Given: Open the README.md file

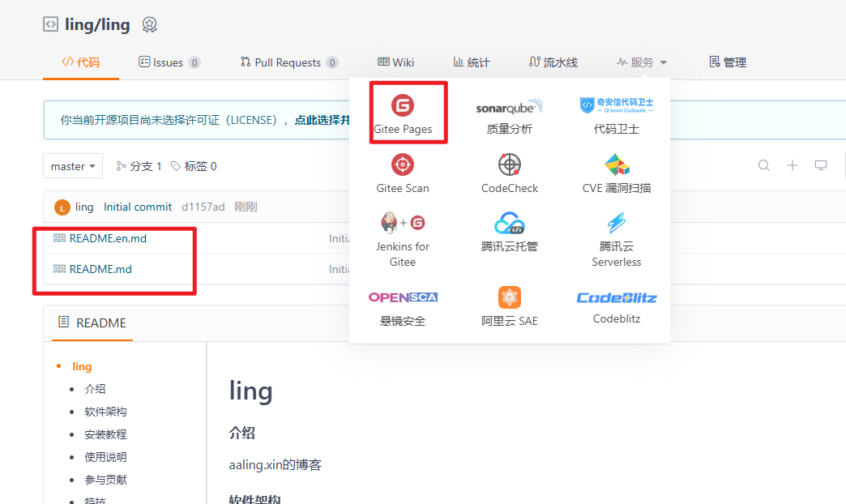Looking at the screenshot, I should point(100,269).
